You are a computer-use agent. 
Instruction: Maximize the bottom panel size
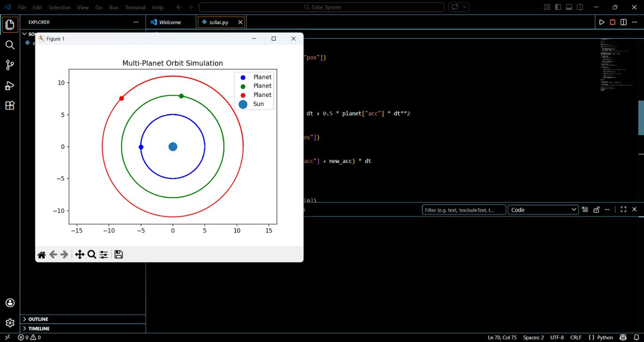[624, 210]
